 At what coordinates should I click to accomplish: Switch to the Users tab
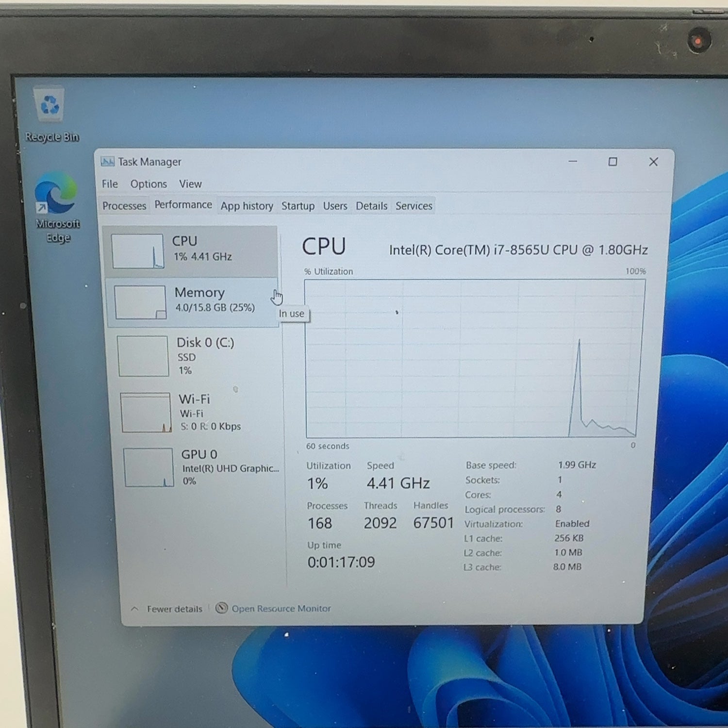click(x=335, y=206)
